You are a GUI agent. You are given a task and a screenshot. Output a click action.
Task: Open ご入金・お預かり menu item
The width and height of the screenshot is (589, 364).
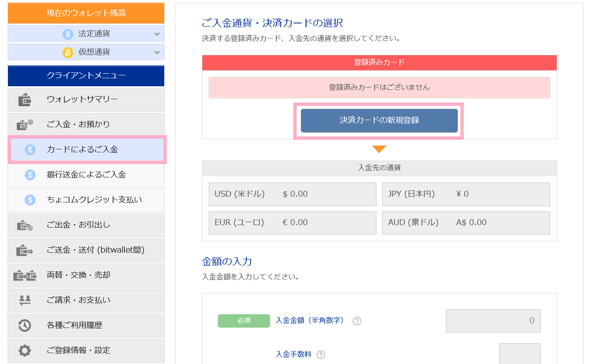[x=86, y=125]
